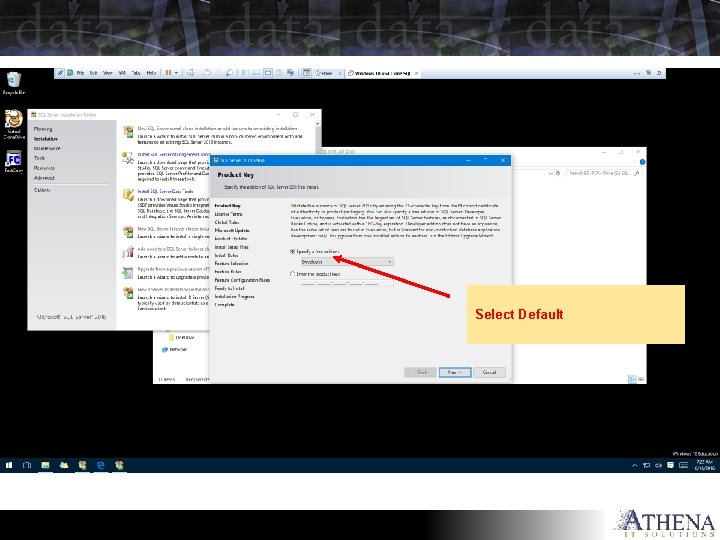Click License Terms step in setup wizard

pyautogui.click(x=228, y=214)
